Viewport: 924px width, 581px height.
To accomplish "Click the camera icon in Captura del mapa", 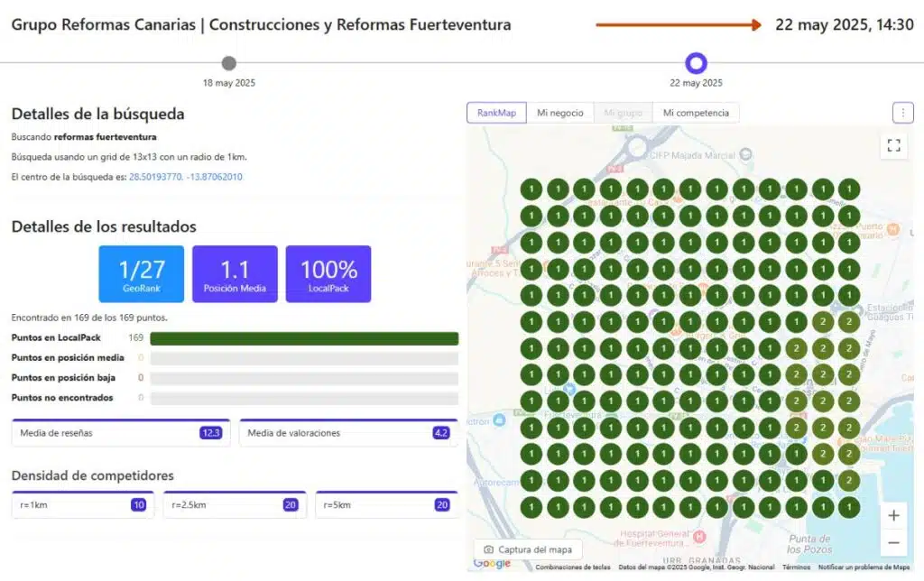I will [x=489, y=549].
